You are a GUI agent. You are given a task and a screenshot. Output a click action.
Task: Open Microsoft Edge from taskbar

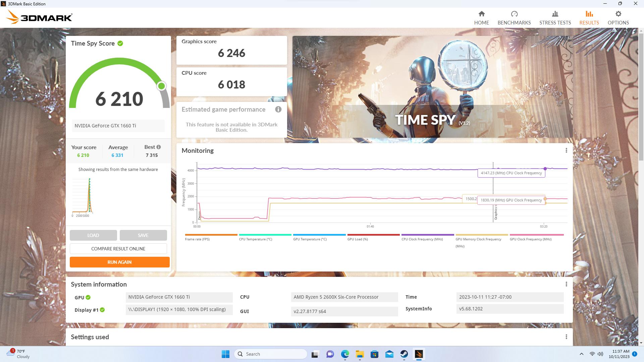345,354
